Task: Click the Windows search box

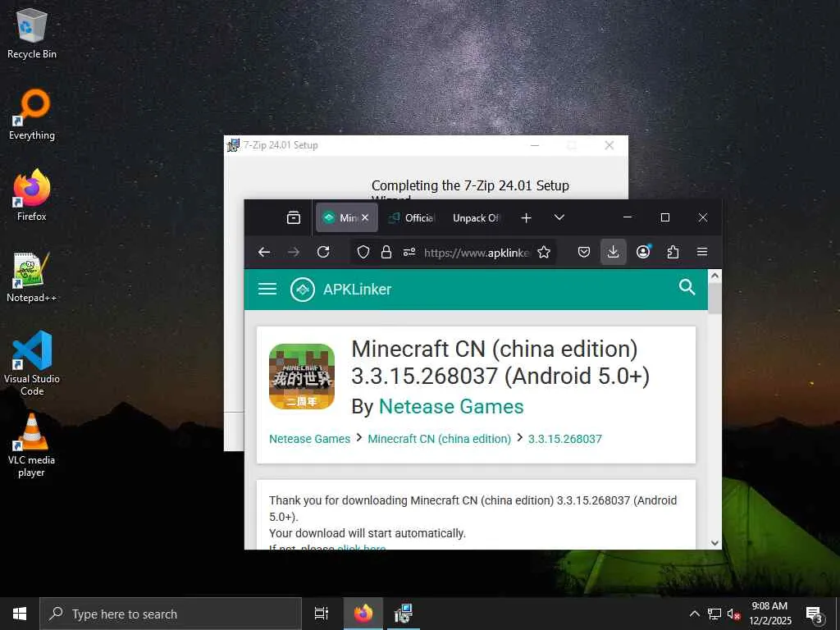Action: coord(171,614)
